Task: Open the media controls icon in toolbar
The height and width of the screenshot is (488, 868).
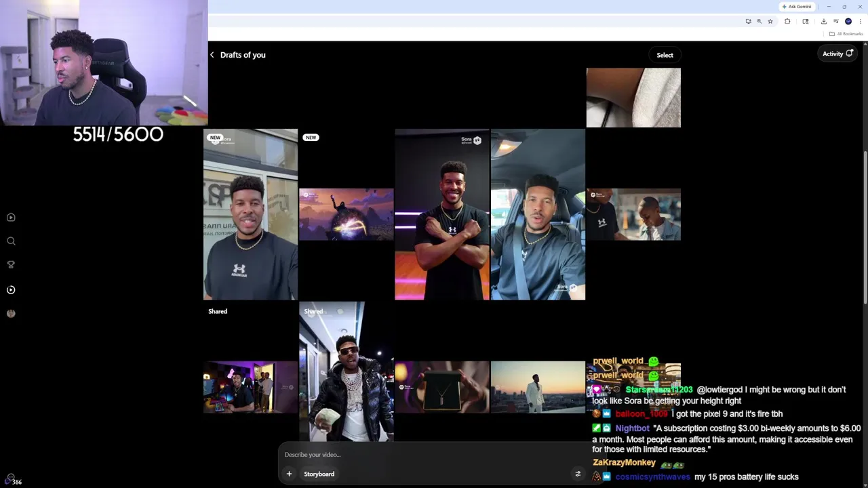Action: click(x=835, y=22)
